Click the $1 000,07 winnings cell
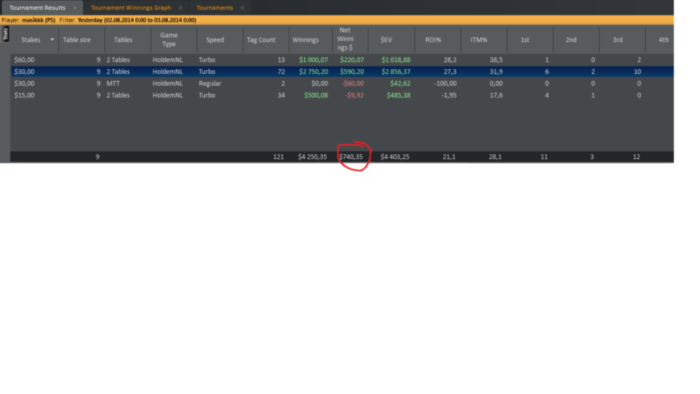 [313, 60]
